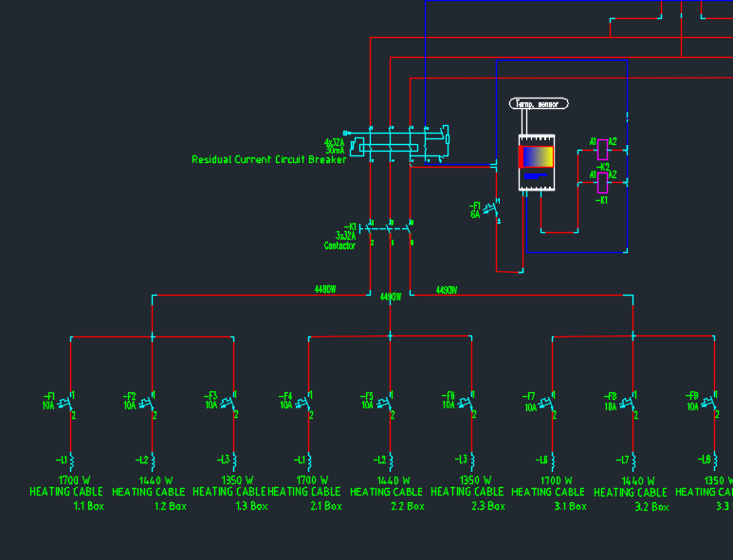733x560 pixels.
Task: Click '1440 W' text above 3.2 Box
Action: pyautogui.click(x=638, y=481)
